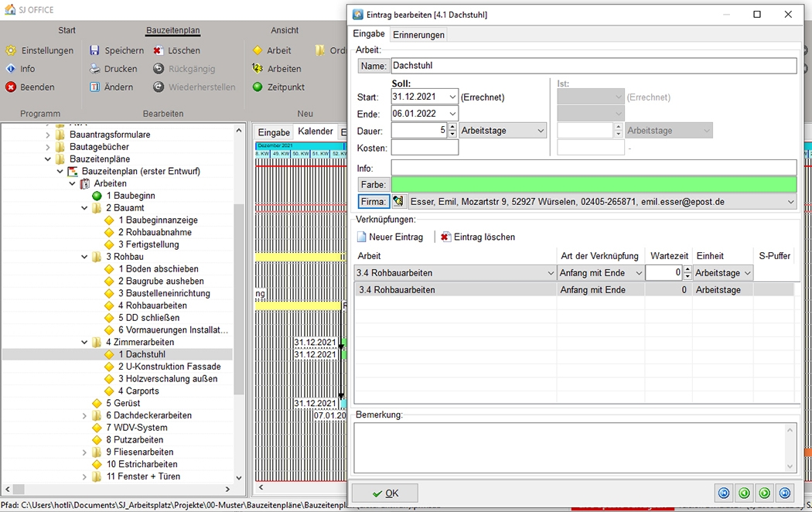Click the Name field containing Dachstuhl
This screenshot has height=512, width=812.
594,66
